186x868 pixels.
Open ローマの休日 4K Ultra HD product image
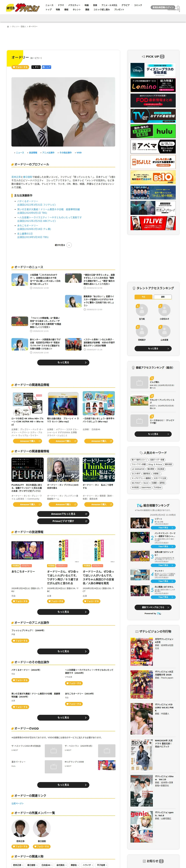(27, 403)
